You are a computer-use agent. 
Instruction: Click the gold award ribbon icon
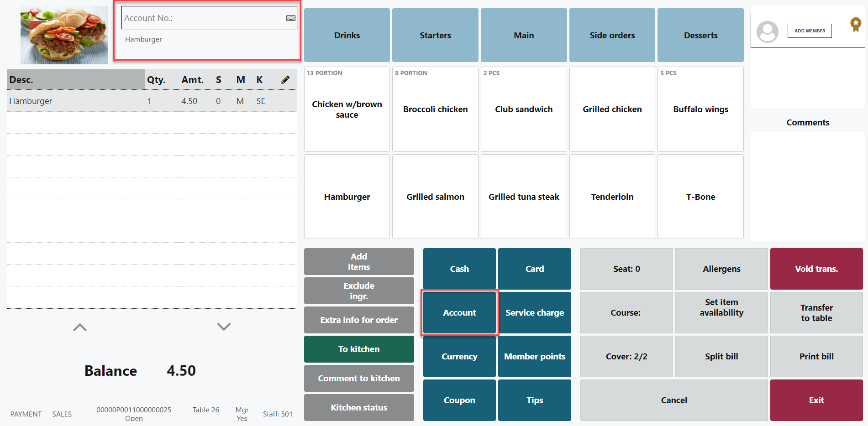click(855, 25)
